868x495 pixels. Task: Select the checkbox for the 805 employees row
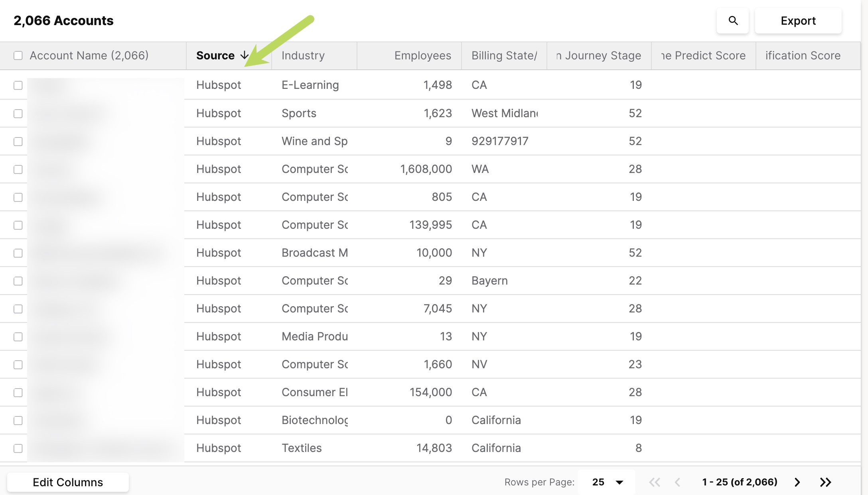pyautogui.click(x=18, y=197)
